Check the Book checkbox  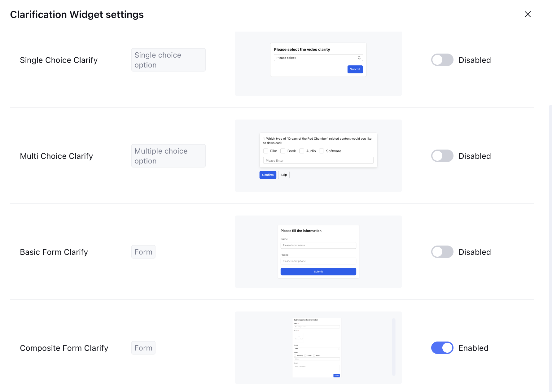coord(283,151)
